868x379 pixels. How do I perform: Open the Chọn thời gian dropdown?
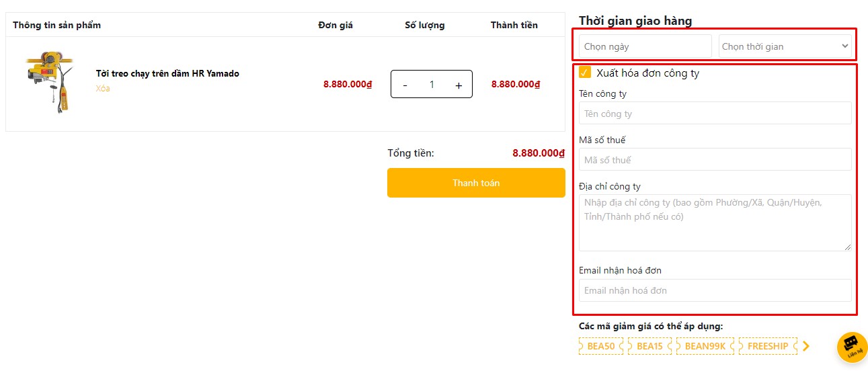click(785, 46)
